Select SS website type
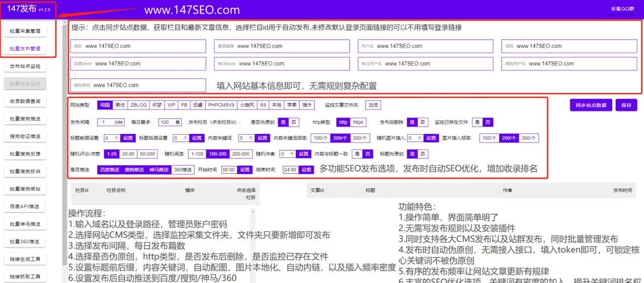Image resolution: width=644 pixels, height=283 pixels. tap(263, 105)
